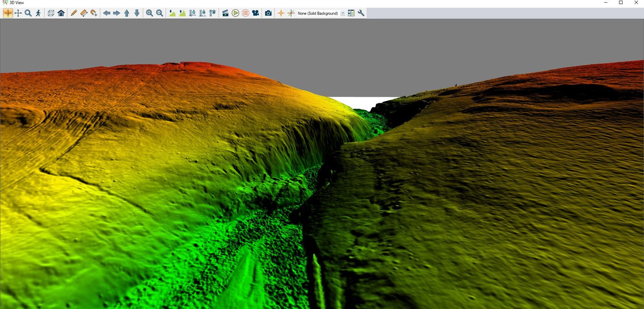The width and height of the screenshot is (644, 309).
Task: Click the split-panel link views icon
Action: coord(351,13)
